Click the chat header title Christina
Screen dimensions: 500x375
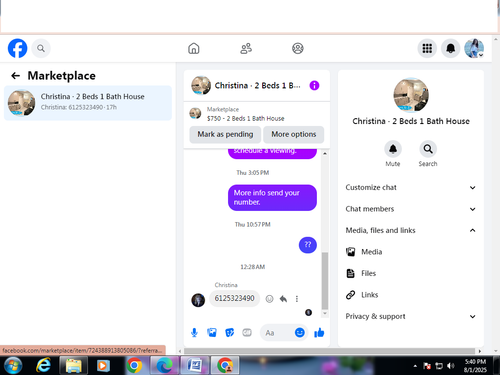tap(257, 86)
